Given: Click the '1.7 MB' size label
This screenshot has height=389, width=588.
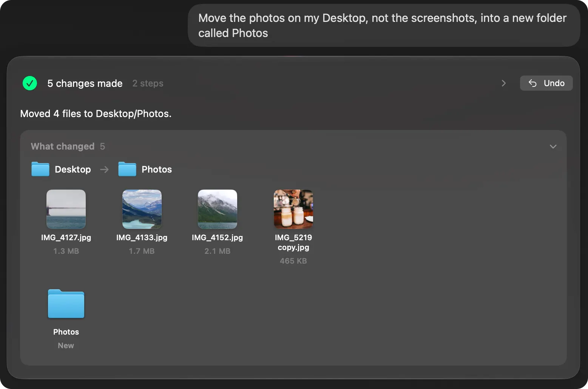Looking at the screenshot, I should click(142, 251).
